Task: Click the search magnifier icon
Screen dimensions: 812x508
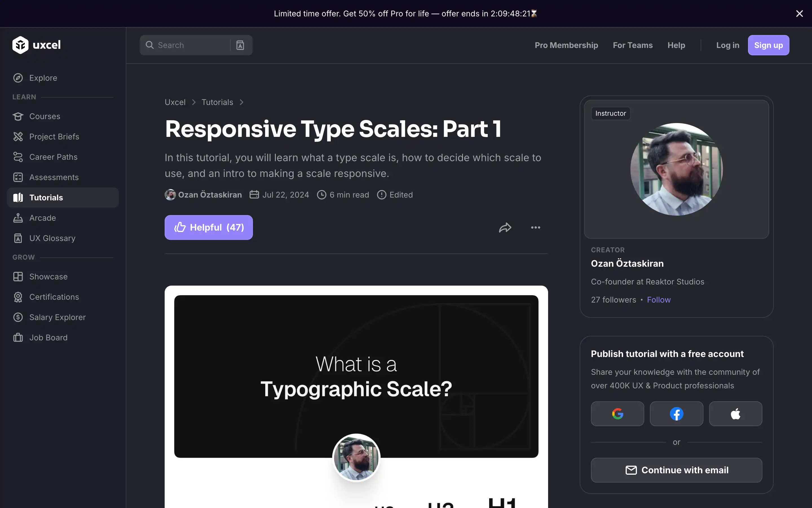Action: pos(150,45)
